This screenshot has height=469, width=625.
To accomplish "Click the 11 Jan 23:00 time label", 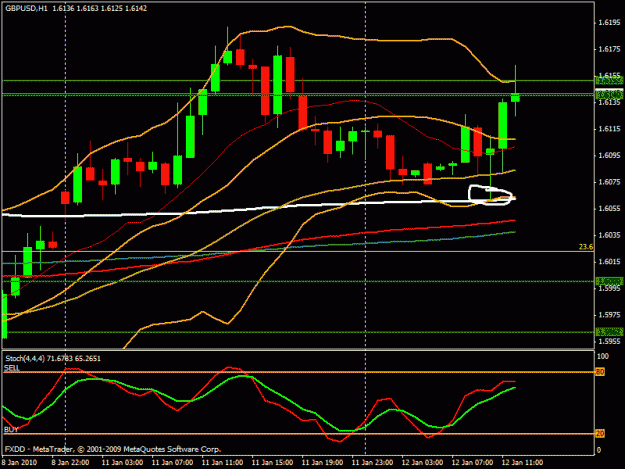I will tap(372, 462).
